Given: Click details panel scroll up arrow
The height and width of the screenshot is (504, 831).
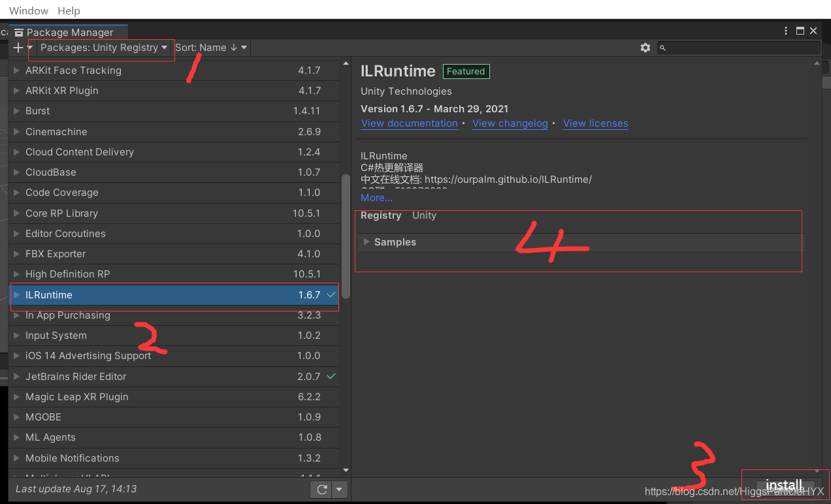Looking at the screenshot, I should [x=817, y=63].
